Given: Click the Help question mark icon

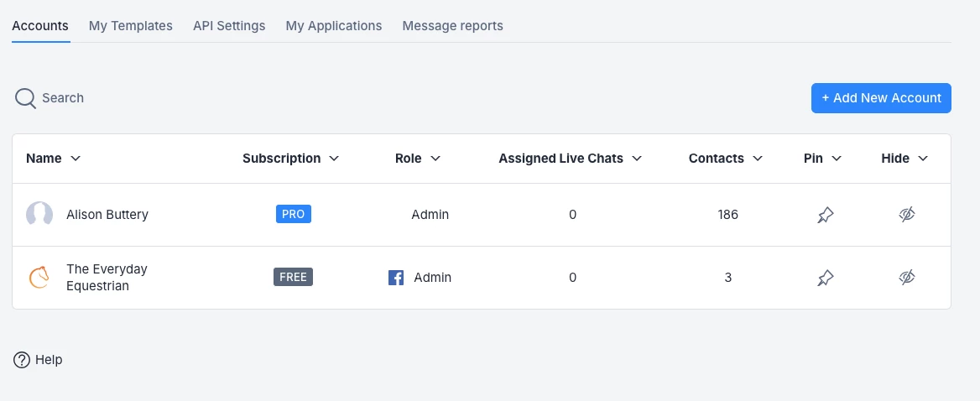Looking at the screenshot, I should click(x=22, y=360).
